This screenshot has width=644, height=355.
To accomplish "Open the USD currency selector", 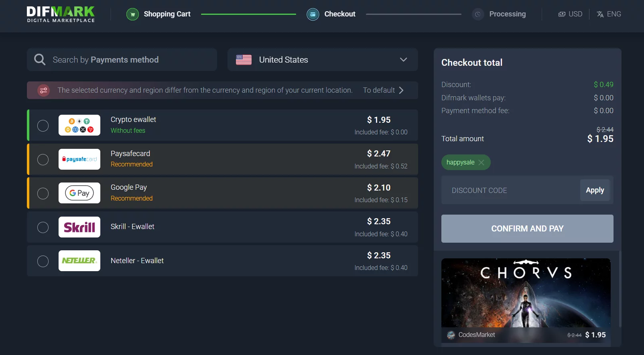I will [570, 14].
